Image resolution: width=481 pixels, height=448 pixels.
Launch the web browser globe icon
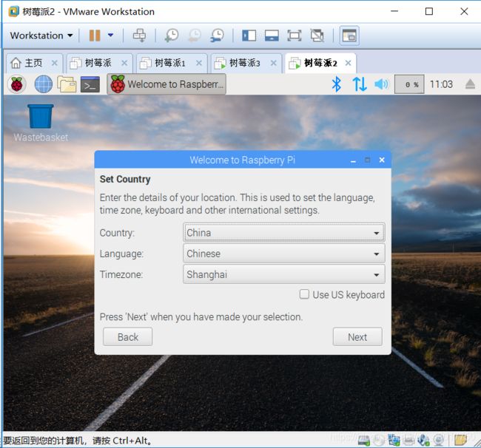[x=43, y=84]
